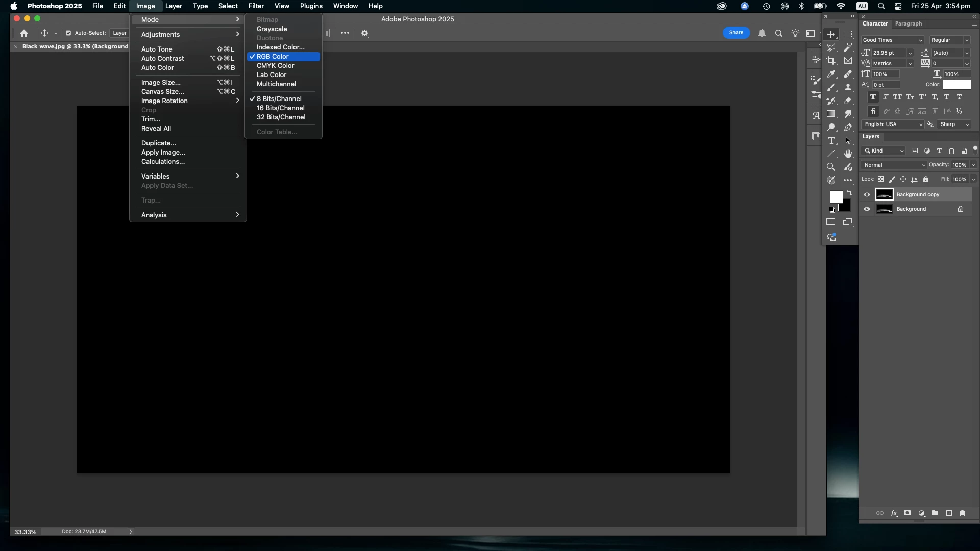Select the Magic Wand tool
The image size is (980, 551).
pos(848,48)
